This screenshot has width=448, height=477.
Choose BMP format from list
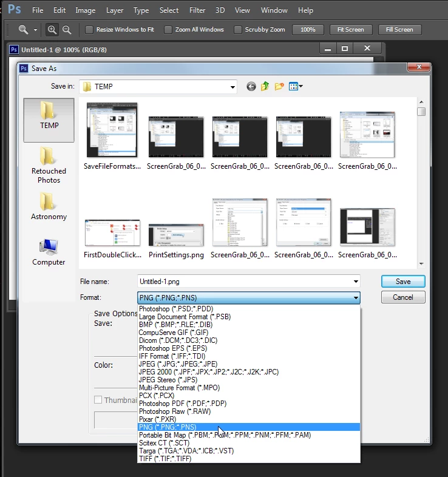click(x=249, y=325)
